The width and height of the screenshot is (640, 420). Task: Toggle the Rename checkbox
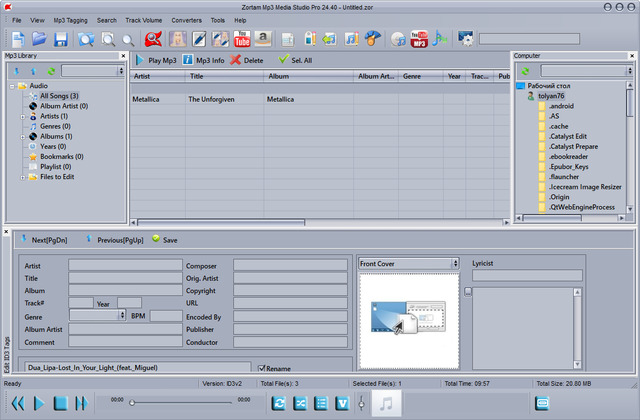(x=263, y=367)
